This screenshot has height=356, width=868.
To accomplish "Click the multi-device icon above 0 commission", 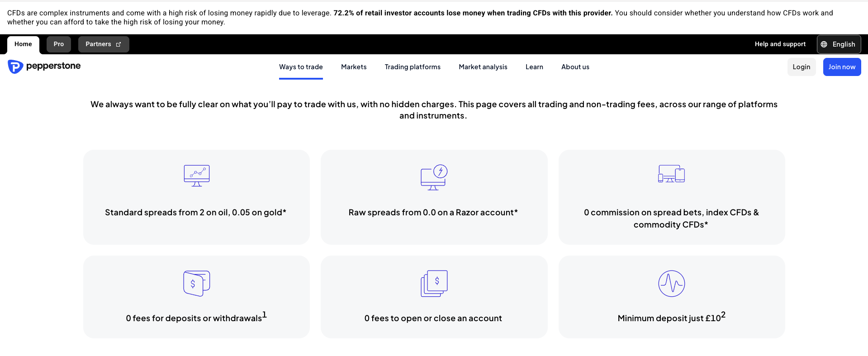I will 671,174.
